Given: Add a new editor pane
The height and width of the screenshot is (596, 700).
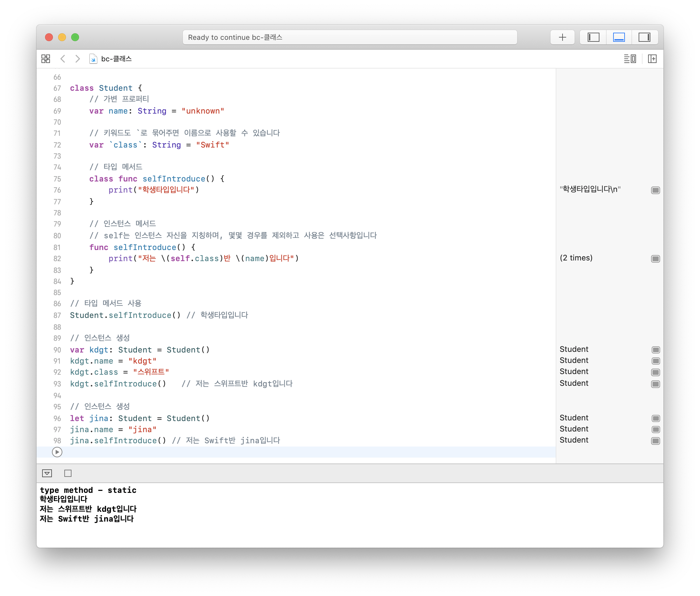Looking at the screenshot, I should tap(652, 59).
